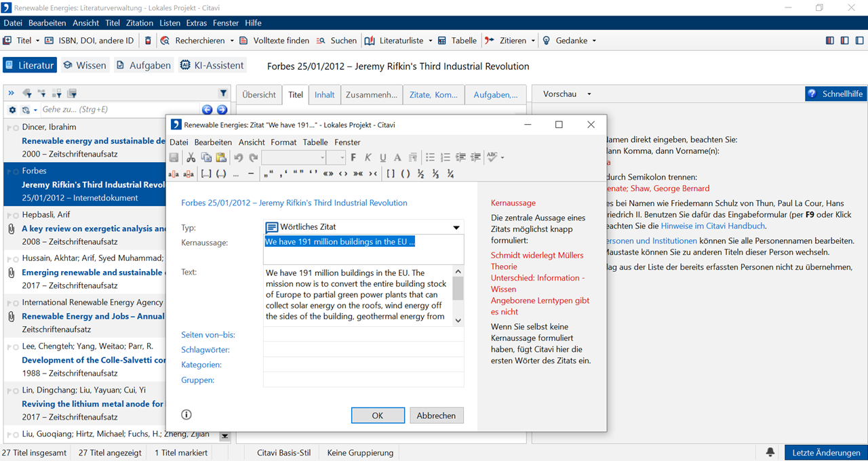
Task: Click the blue back navigation arrow
Action: pos(208,110)
